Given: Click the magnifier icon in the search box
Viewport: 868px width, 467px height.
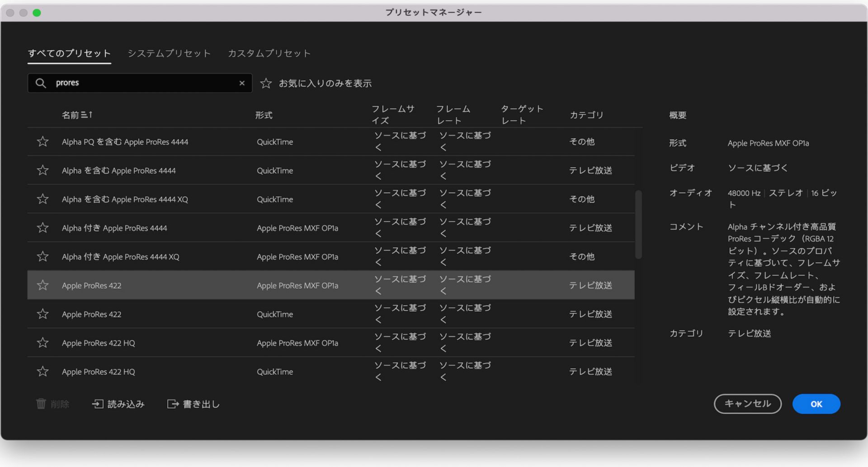Looking at the screenshot, I should [41, 83].
